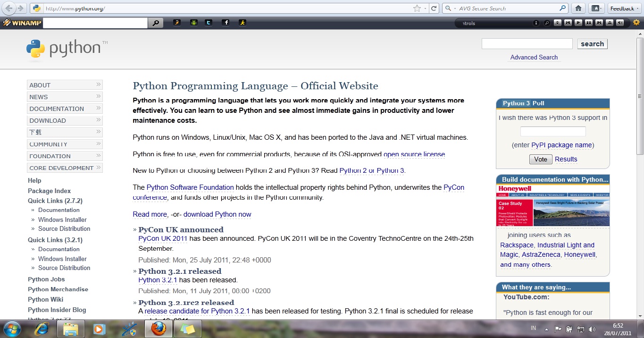Viewport: 644px width, 338px height.
Task: Expand the DOCUMENTATION menu in sidebar
Action: (65, 109)
